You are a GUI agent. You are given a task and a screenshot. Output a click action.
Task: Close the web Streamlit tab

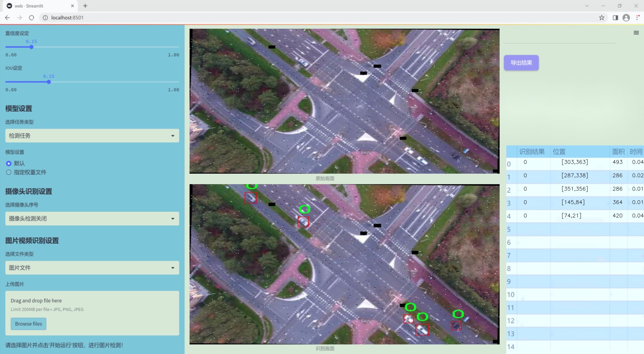(x=72, y=6)
